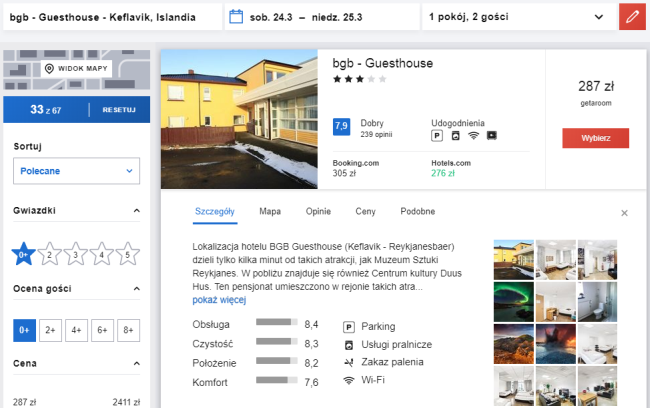Click the laundry amenity icon under Udogodnienia
Image resolution: width=650 pixels, height=408 pixels.
tap(456, 136)
